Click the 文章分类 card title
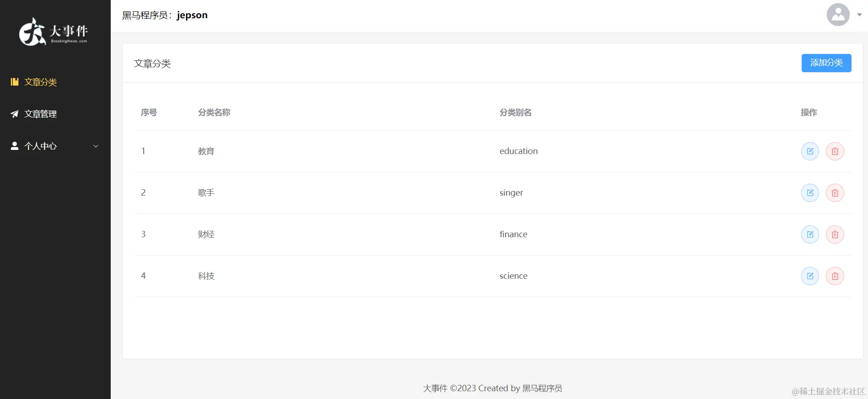The width and height of the screenshot is (868, 399). tap(152, 64)
